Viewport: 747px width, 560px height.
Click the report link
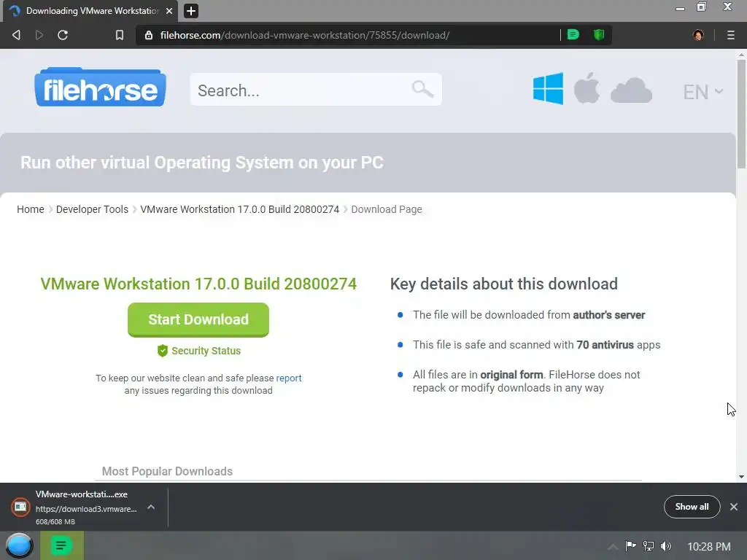click(x=289, y=378)
